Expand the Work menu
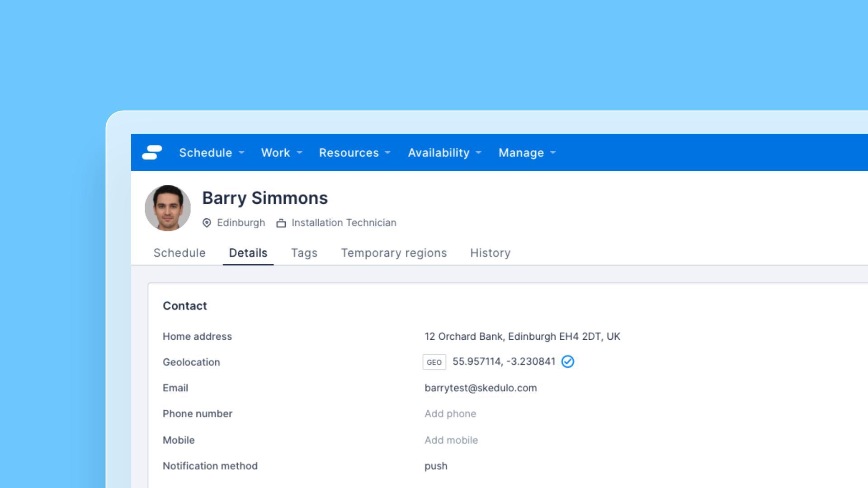868x488 pixels. click(282, 153)
